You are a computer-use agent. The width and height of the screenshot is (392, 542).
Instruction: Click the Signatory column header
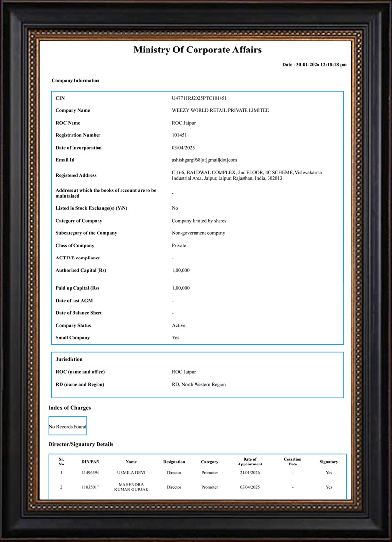click(x=329, y=462)
